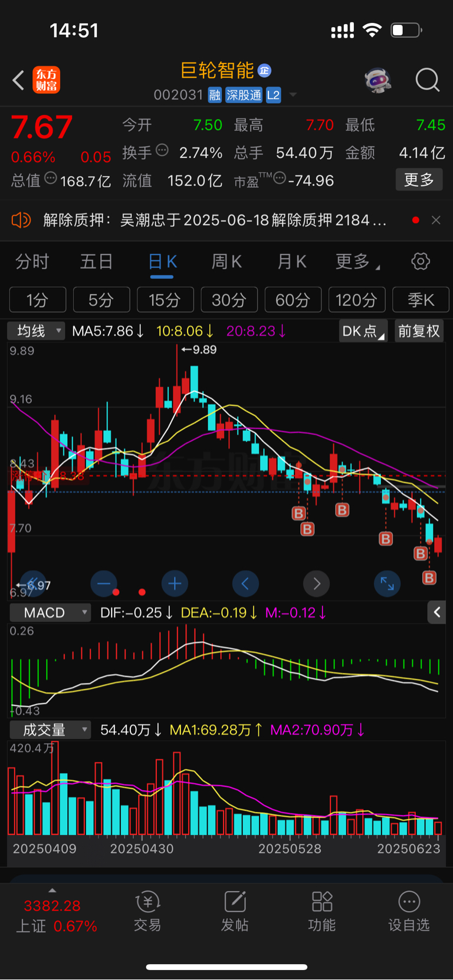This screenshot has height=980, width=453.
Task: Tap the MA2:70.90万 volume readout
Action: pos(317,730)
